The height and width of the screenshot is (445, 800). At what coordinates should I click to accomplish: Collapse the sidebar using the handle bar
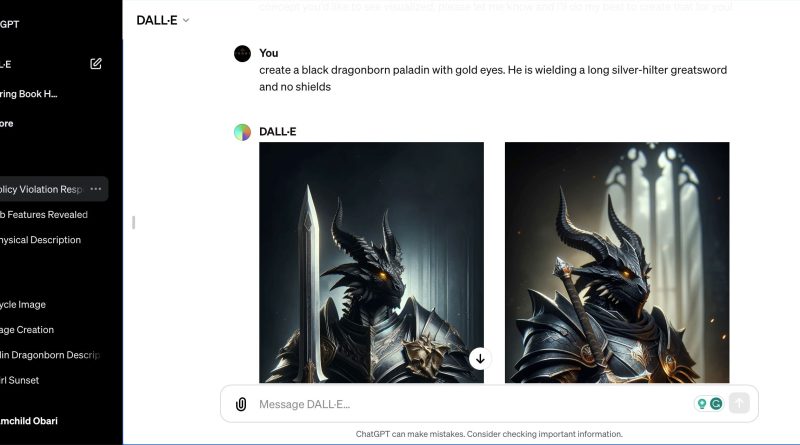(133, 222)
